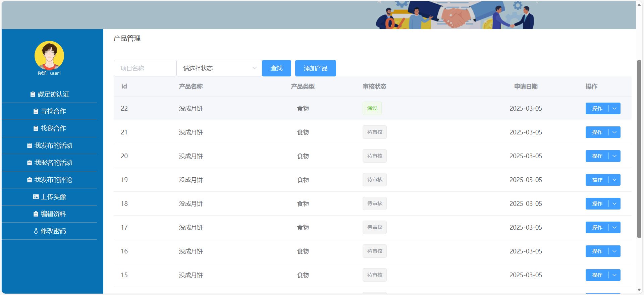Click the clipboard icon beside 找我合作
Viewport: 644px width, 295px height.
tap(36, 129)
